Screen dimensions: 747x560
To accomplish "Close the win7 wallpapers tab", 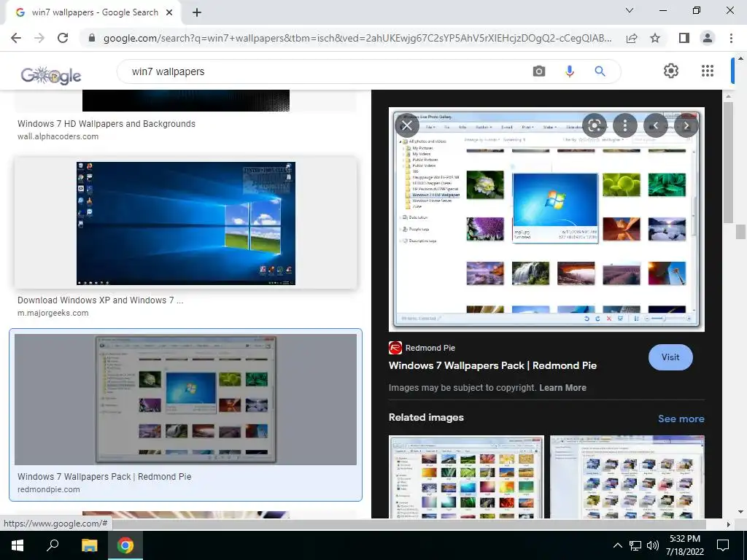I will pos(169,13).
